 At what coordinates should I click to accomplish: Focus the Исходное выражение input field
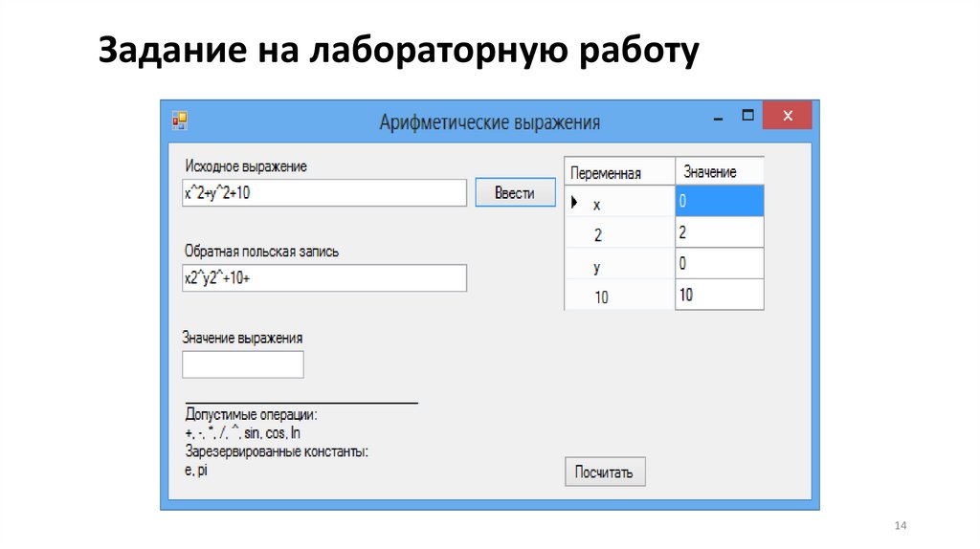324,193
